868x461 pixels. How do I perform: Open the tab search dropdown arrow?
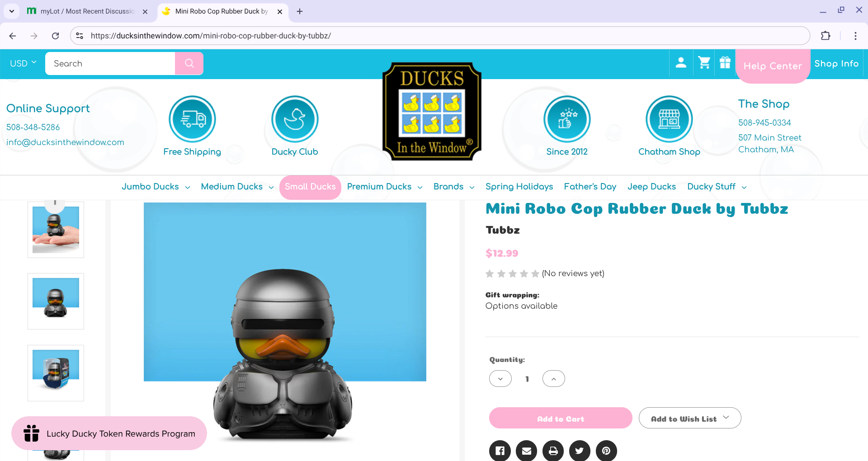12,11
